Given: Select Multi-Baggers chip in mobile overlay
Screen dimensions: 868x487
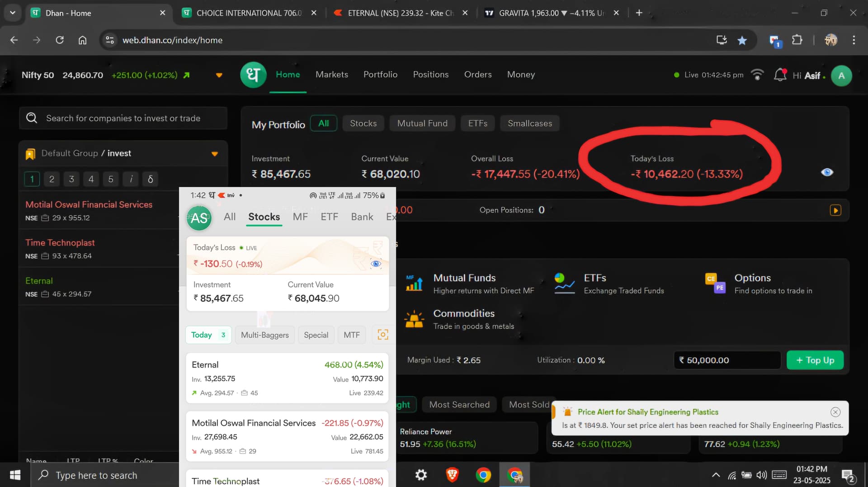Looking at the screenshot, I should [x=264, y=335].
